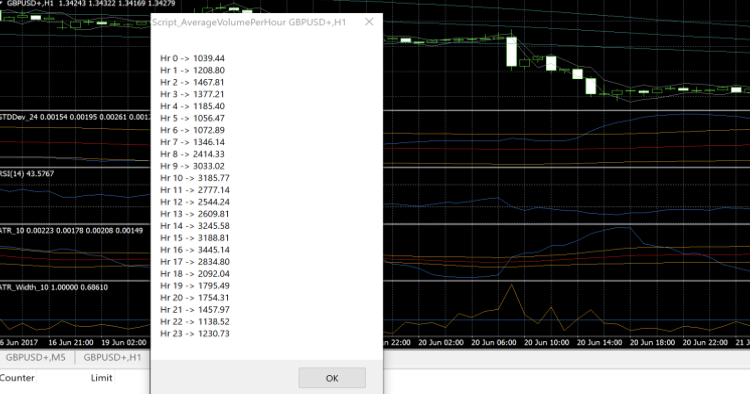
Task: Click the ATR_10 indicator label
Action: point(71,230)
